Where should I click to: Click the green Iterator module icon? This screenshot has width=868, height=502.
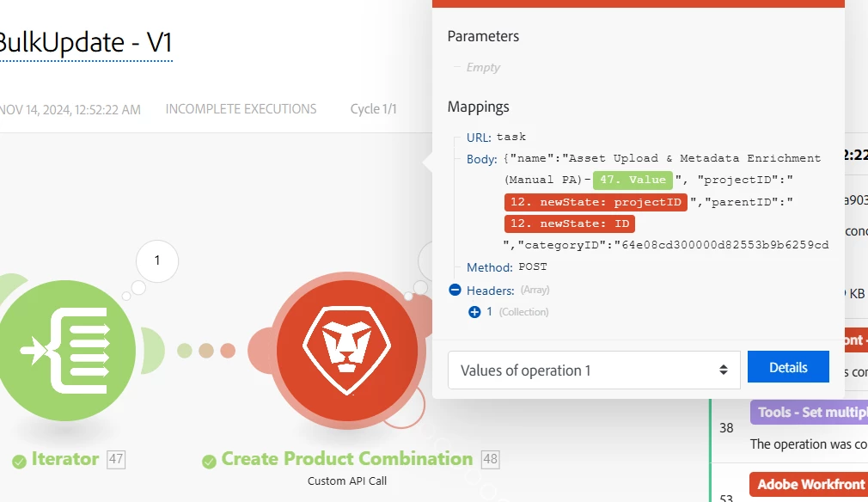(x=65, y=351)
